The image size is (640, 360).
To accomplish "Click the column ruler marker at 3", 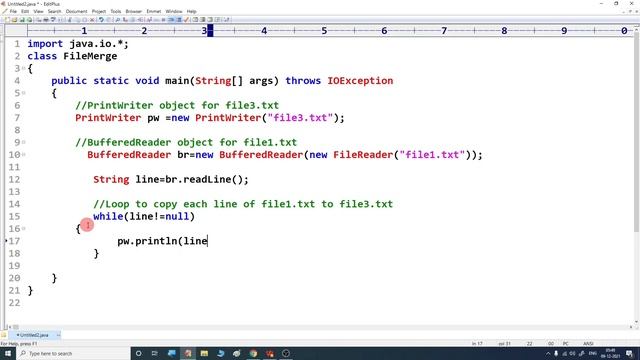I will (204, 31).
